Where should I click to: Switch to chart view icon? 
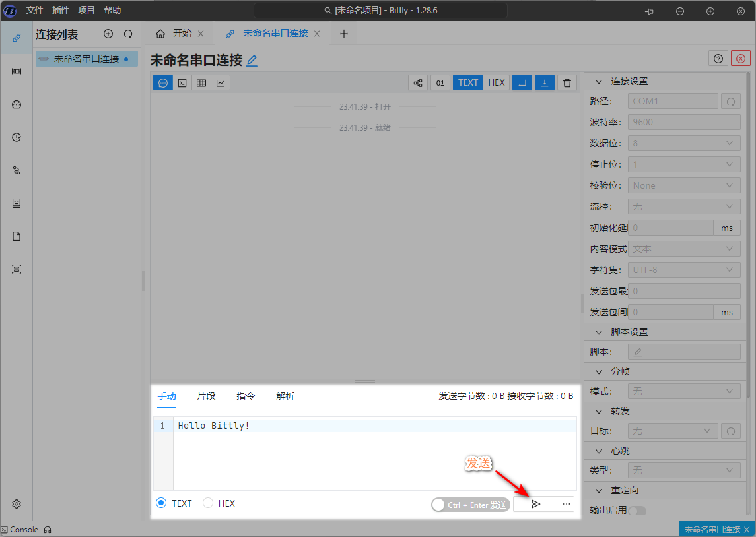click(x=221, y=82)
